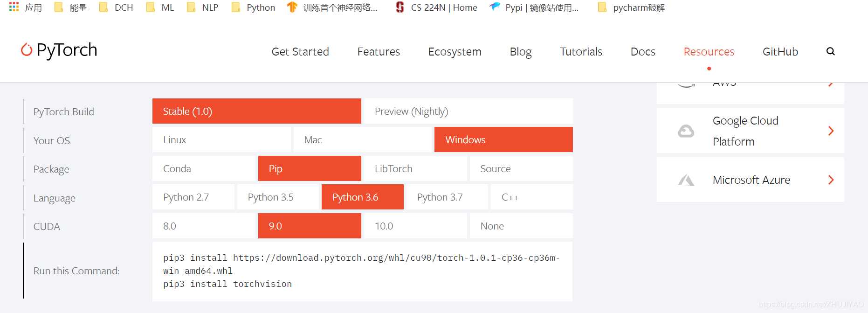Select Stable (1.0) build
This screenshot has height=313, width=868.
(x=257, y=111)
